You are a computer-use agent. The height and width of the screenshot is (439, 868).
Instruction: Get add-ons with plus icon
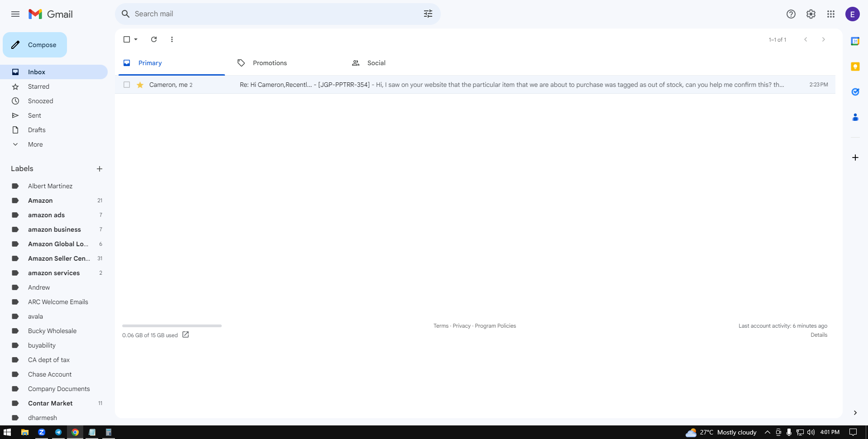point(855,157)
